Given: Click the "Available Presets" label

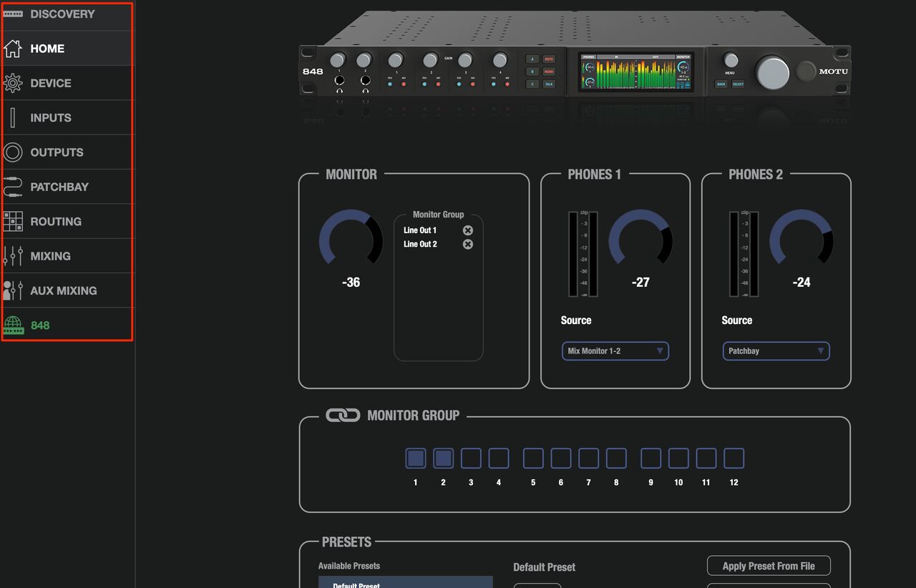Looking at the screenshot, I should (x=349, y=566).
